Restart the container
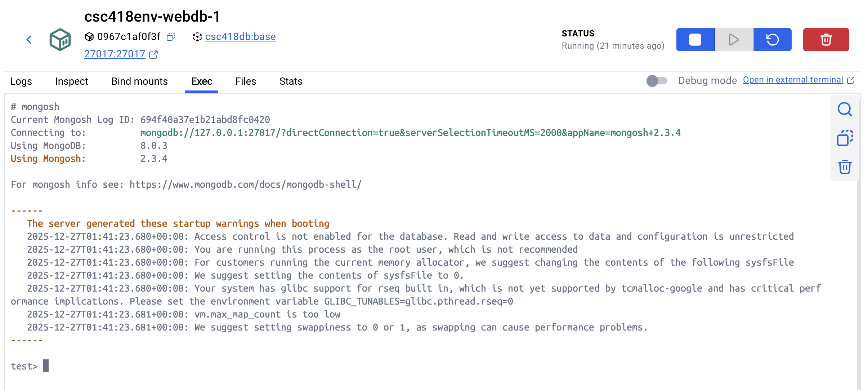The height and width of the screenshot is (390, 868). (773, 40)
